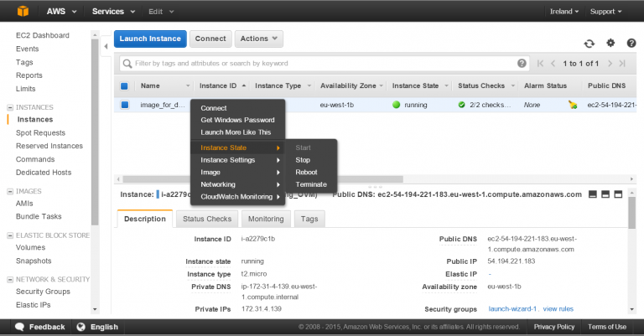Choose Launch More Like This
Screen dimensions: 644x336
coord(237,132)
